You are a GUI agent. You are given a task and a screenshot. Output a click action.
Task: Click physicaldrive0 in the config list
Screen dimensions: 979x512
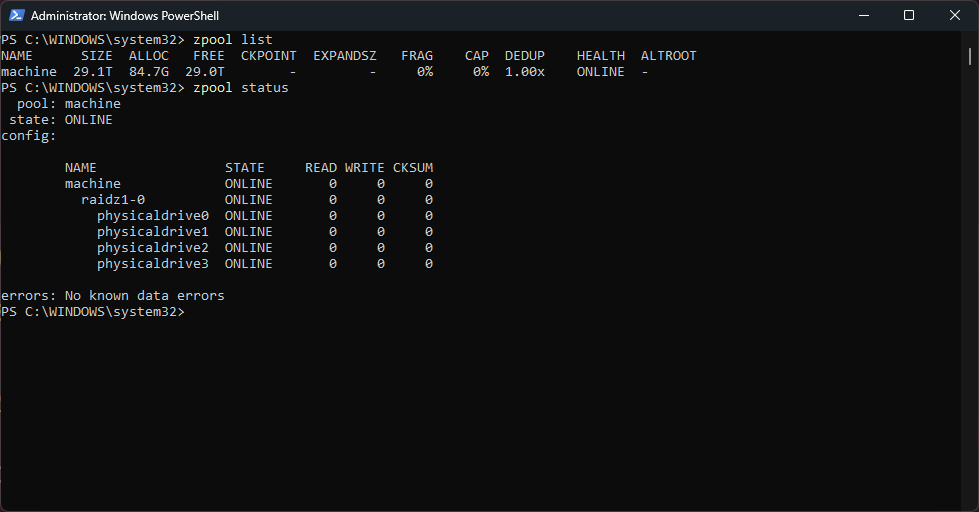153,216
